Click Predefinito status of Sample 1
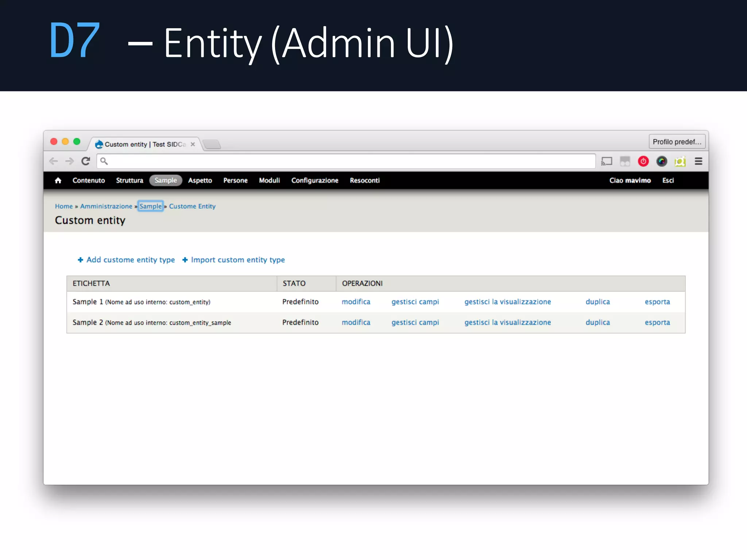Screen dimensions: 747x560 click(301, 302)
